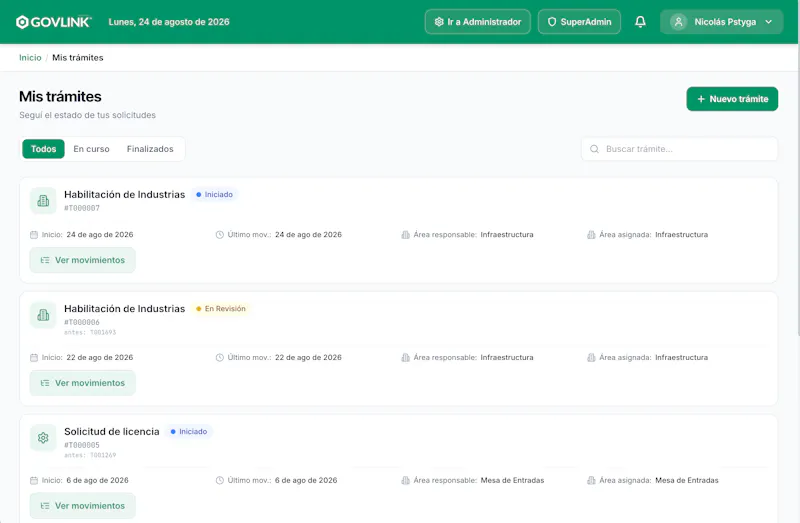Create a new trámite with Nuevo trámite

tap(732, 99)
